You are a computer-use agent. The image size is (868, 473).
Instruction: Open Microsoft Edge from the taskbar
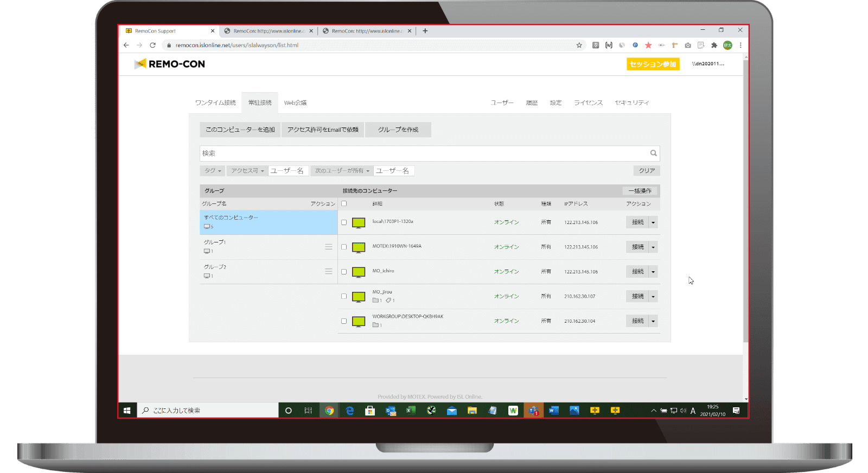tap(350, 411)
